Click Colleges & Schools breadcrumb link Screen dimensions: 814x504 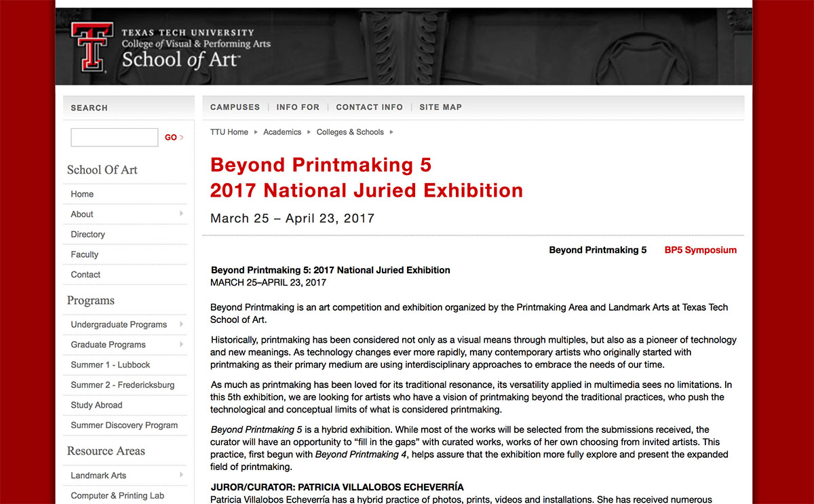pos(350,132)
